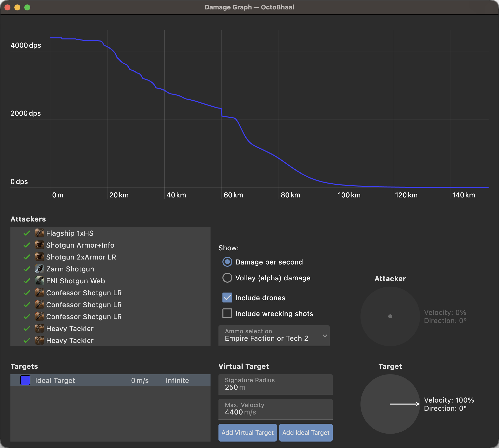The width and height of the screenshot is (499, 448).
Task: Click the Zarm Shotgun ship icon
Action: [x=39, y=269]
